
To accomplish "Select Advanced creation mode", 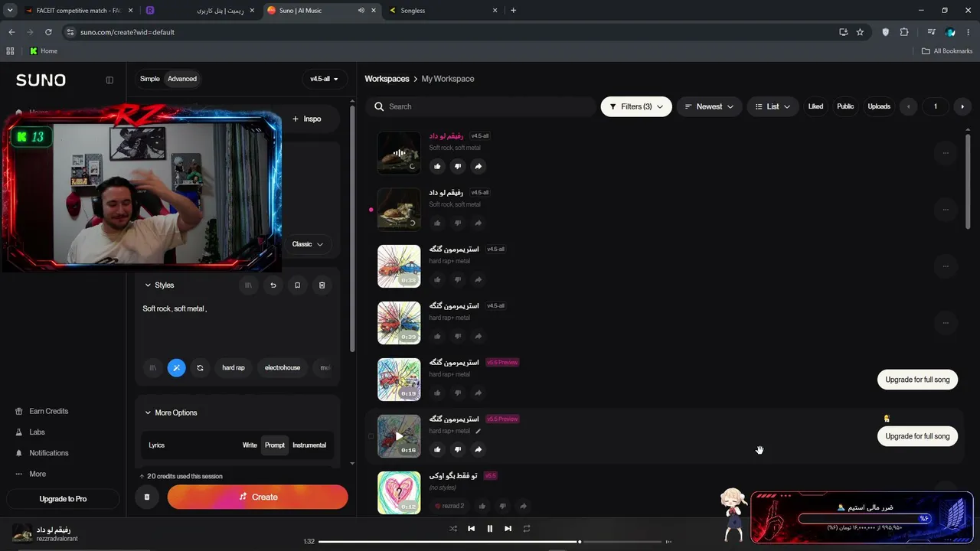I will coord(182,79).
